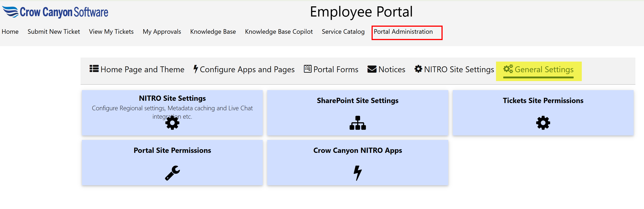Click the gear icon under Tickets Site Permissions
Screen dimensions: 644x209
coord(543,123)
